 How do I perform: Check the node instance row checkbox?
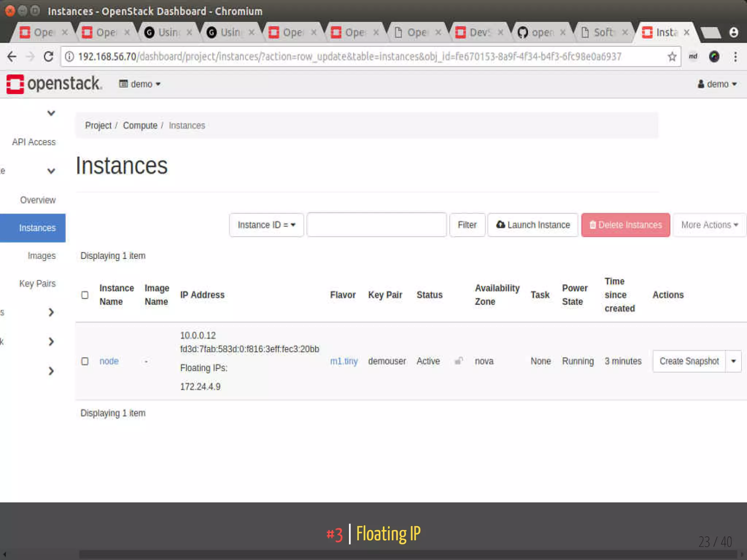click(x=85, y=361)
